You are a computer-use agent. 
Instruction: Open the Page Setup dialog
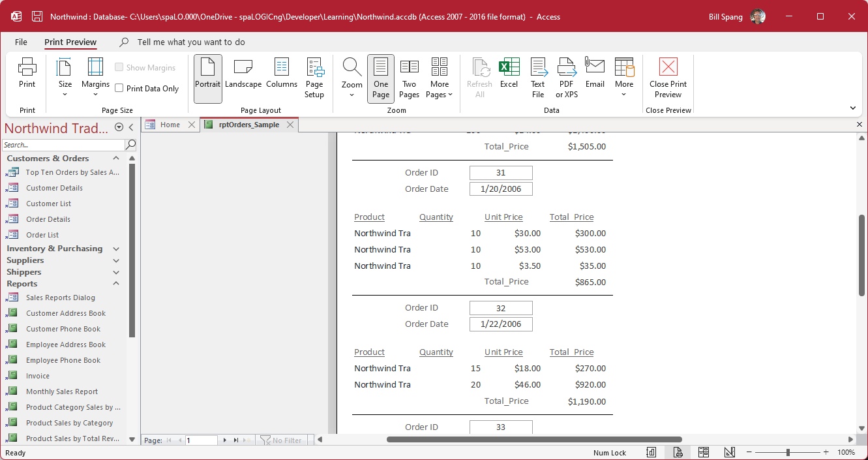point(314,78)
